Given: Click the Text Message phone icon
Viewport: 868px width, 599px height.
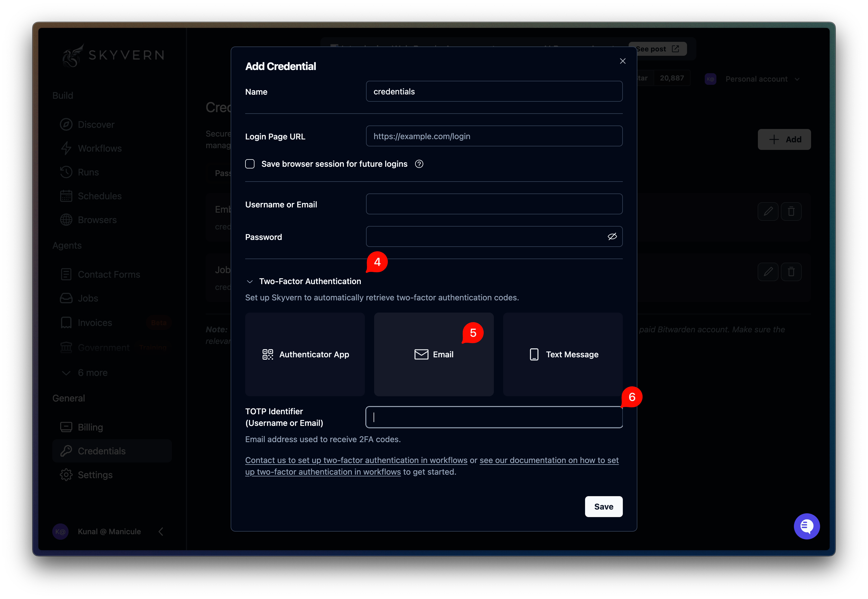Looking at the screenshot, I should [534, 354].
